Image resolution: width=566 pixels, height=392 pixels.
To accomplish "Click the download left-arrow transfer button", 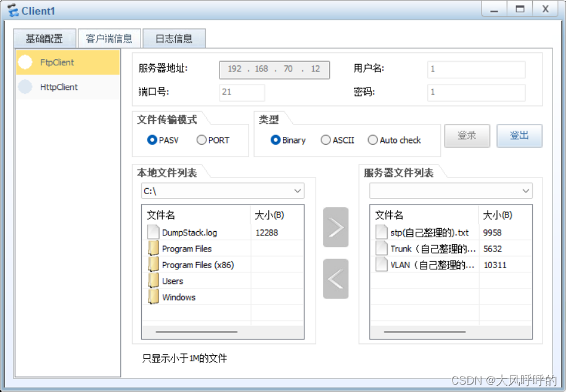I will point(335,279).
